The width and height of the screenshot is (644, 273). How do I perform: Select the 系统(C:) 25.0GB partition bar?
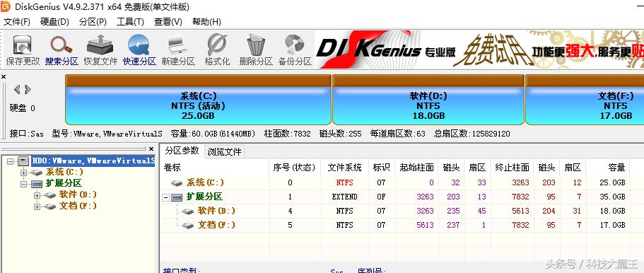click(x=198, y=100)
